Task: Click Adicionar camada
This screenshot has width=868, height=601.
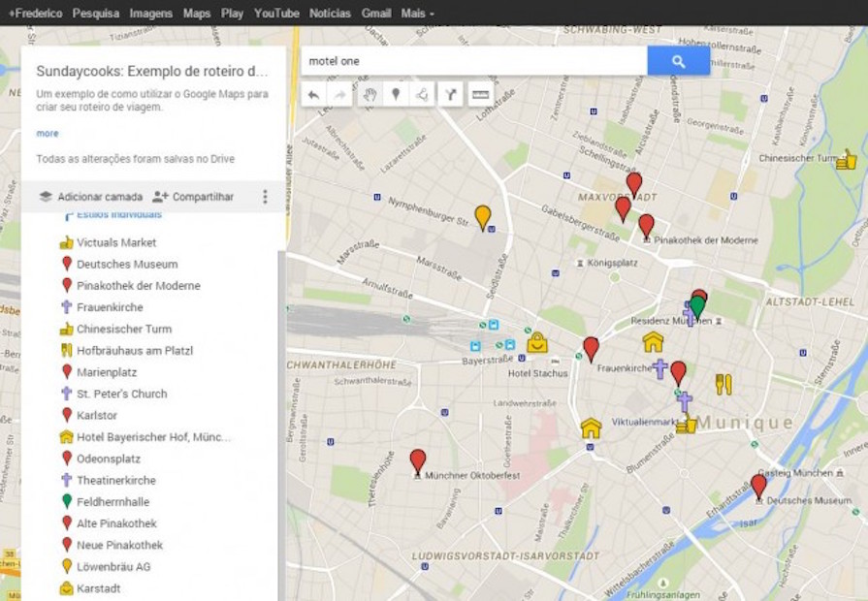Action: click(91, 197)
